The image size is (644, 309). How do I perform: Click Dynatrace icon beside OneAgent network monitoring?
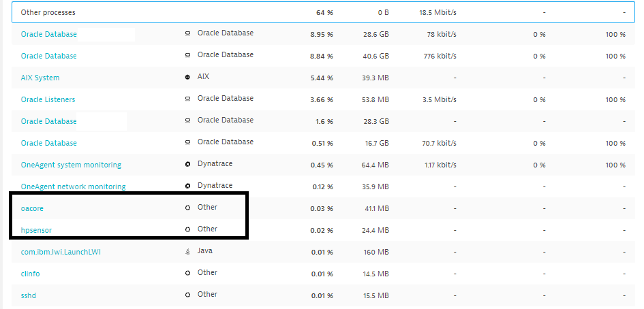(x=187, y=186)
